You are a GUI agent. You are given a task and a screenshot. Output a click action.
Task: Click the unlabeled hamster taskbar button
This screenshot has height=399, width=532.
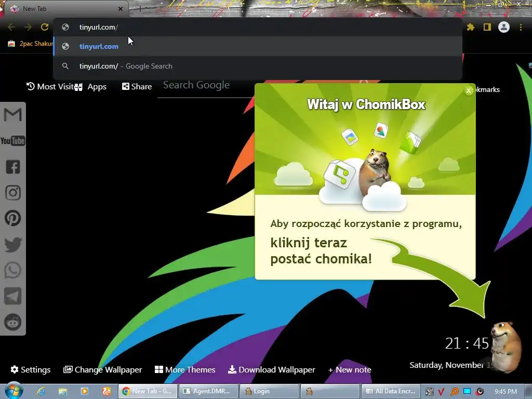(x=330, y=391)
